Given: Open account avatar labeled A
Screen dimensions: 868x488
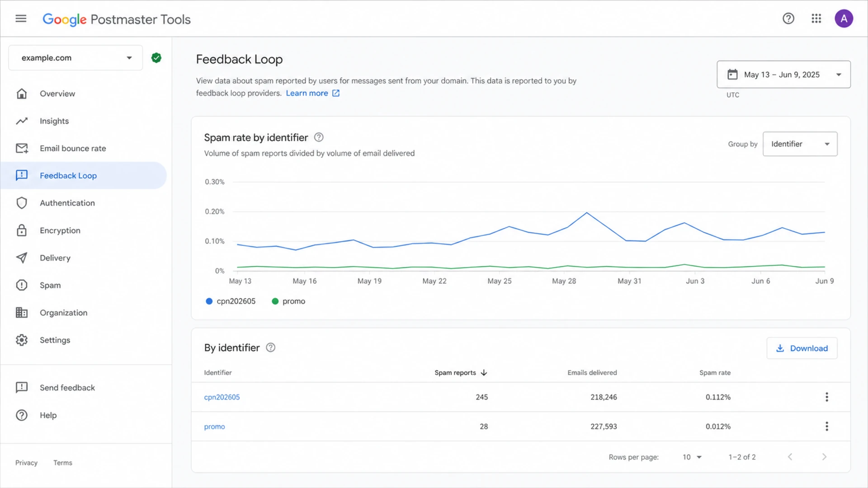Looking at the screenshot, I should pyautogui.click(x=844, y=19).
